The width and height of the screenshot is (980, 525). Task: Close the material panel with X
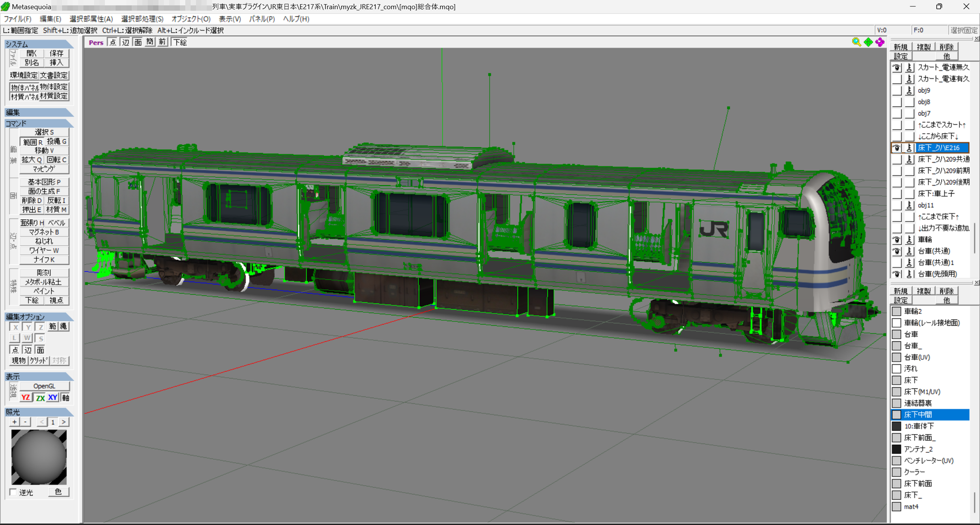977,283
